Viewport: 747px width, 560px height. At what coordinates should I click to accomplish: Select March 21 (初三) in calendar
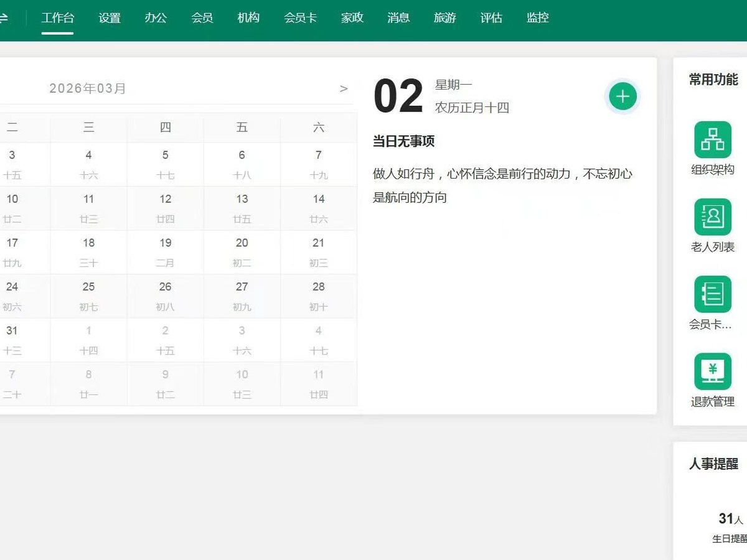[x=318, y=252]
